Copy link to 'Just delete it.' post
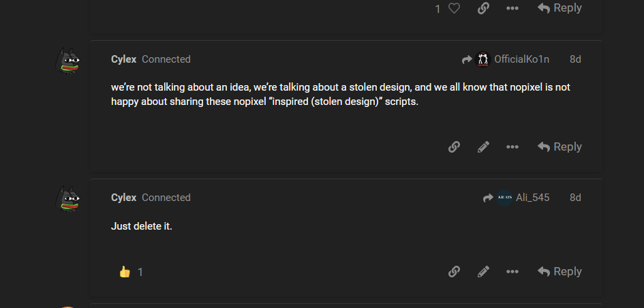This screenshot has height=308, width=644. pos(454,271)
